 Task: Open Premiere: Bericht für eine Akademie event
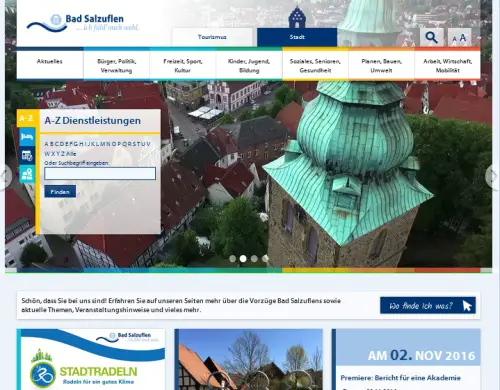(400, 378)
